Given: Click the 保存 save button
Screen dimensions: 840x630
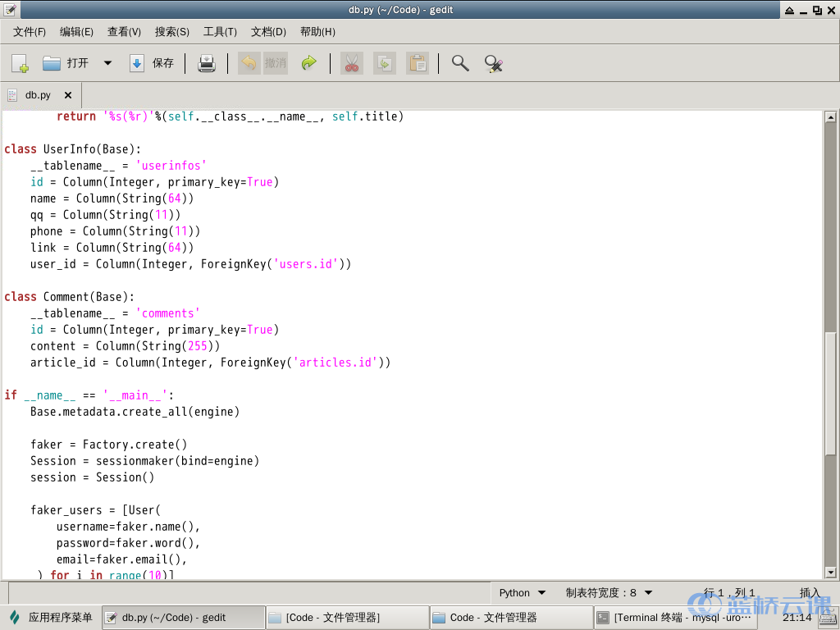Looking at the screenshot, I should click(x=153, y=63).
